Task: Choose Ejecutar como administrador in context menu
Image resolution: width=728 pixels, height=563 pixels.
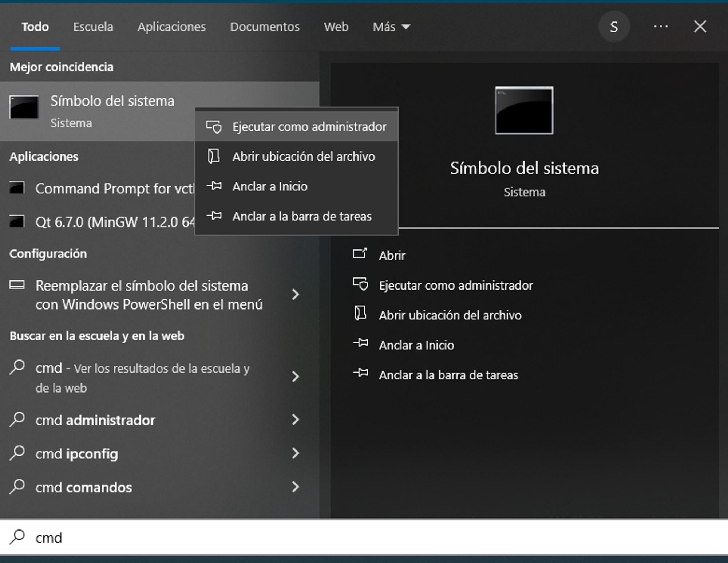Action: (297, 127)
